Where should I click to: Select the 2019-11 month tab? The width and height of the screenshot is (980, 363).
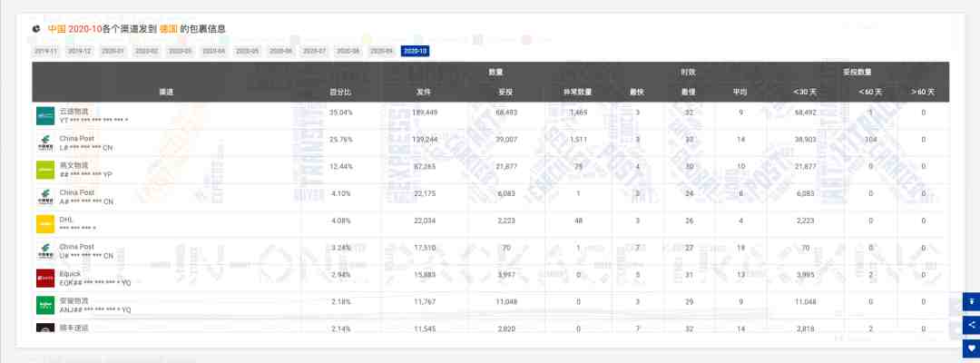45,51
